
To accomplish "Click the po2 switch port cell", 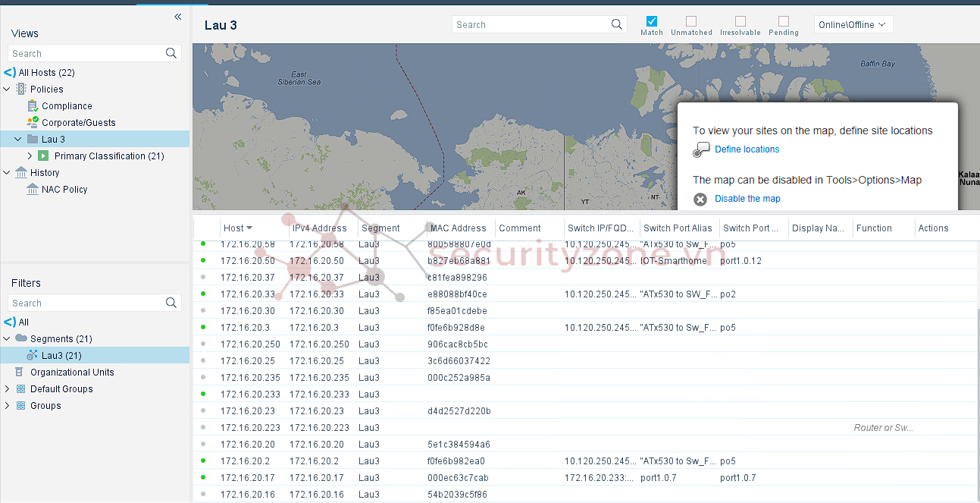I will (x=728, y=294).
